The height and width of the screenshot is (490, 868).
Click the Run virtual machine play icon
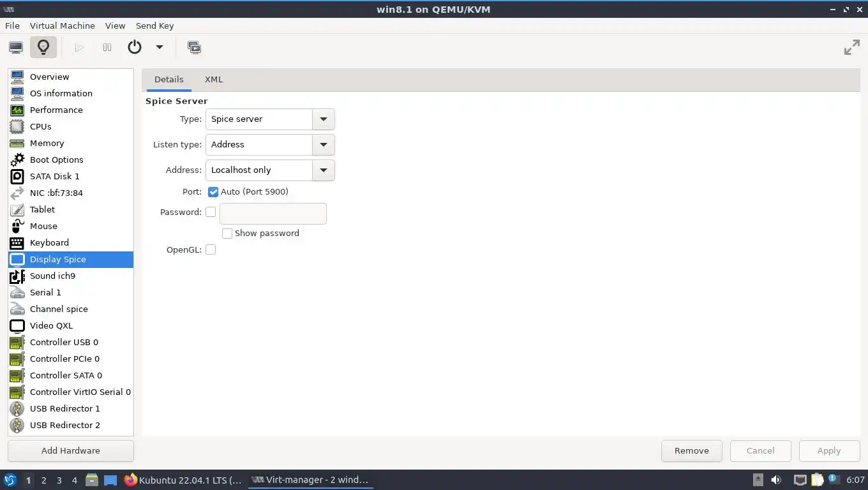pyautogui.click(x=79, y=47)
